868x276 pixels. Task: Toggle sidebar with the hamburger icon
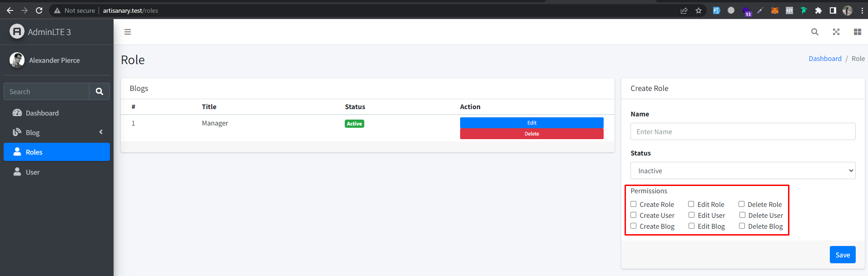128,32
